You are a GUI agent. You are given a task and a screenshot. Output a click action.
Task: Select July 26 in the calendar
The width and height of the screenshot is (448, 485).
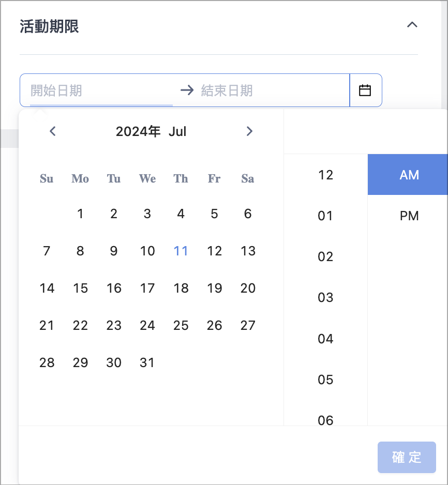214,325
